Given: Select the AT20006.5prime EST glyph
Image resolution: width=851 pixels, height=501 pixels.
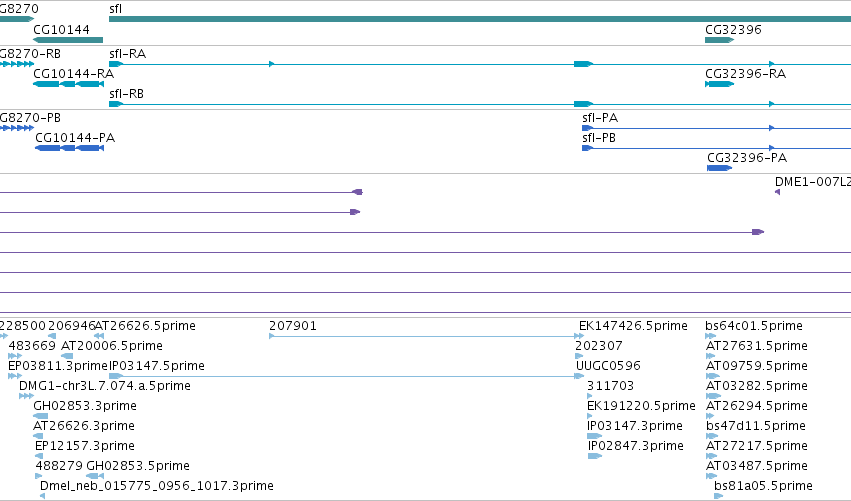Looking at the screenshot, I should 67,356.
